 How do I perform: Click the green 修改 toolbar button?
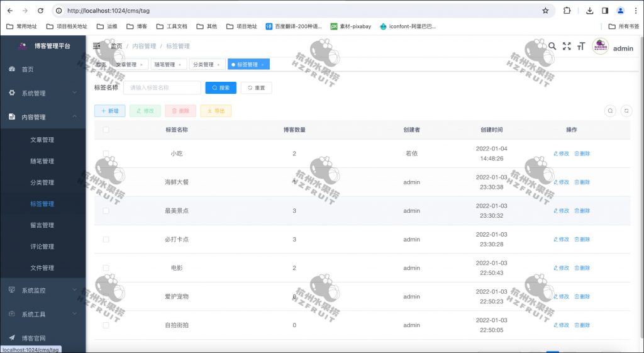click(x=145, y=111)
